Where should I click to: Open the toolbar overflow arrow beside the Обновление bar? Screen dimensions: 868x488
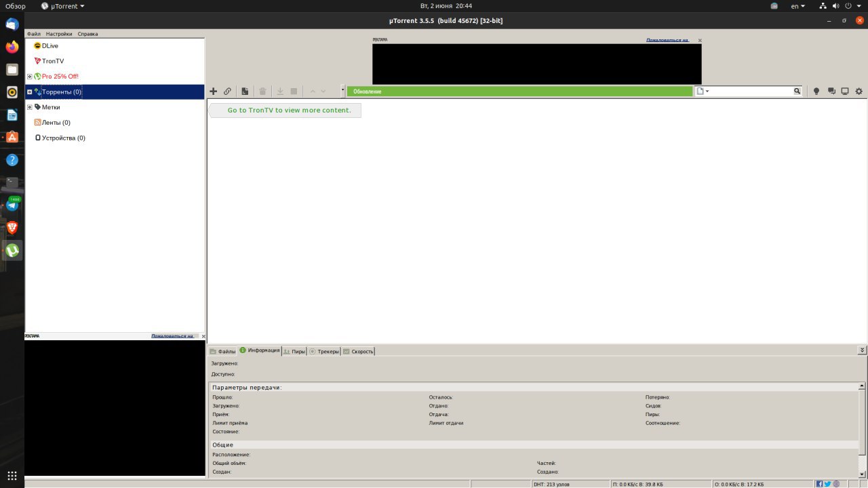pos(342,89)
